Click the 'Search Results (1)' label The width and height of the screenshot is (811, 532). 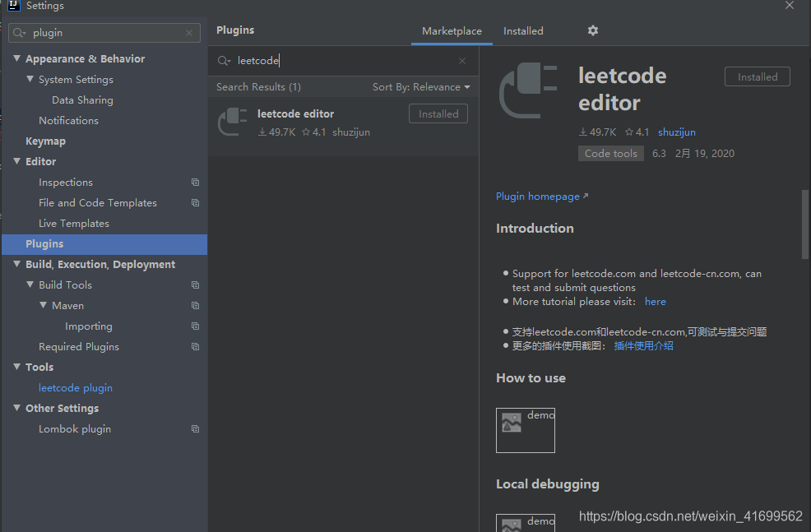(x=258, y=87)
